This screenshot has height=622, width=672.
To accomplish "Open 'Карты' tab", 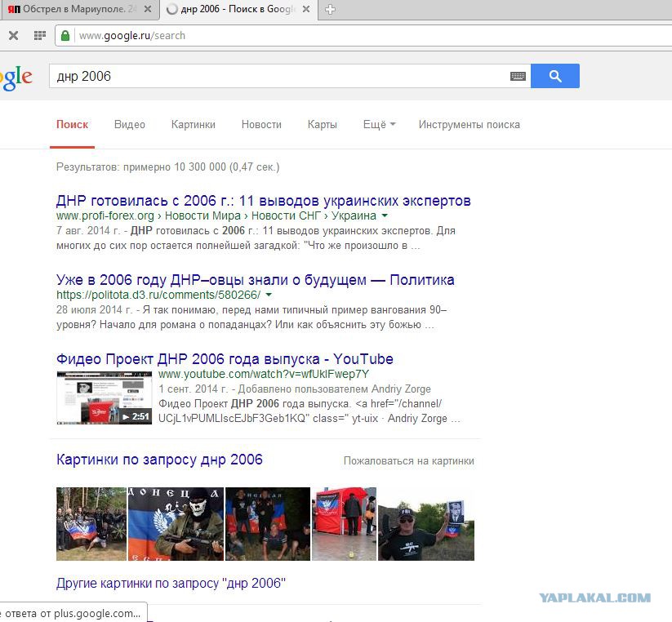I will [x=323, y=125].
